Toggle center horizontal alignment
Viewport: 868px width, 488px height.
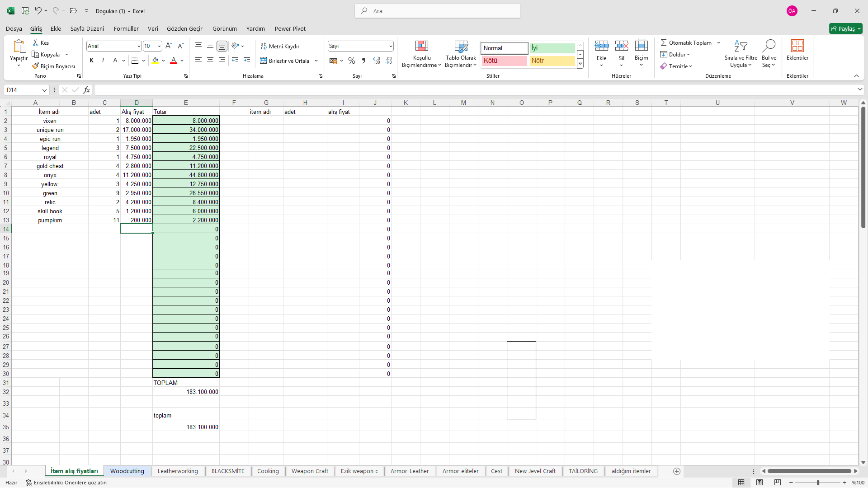(x=210, y=61)
